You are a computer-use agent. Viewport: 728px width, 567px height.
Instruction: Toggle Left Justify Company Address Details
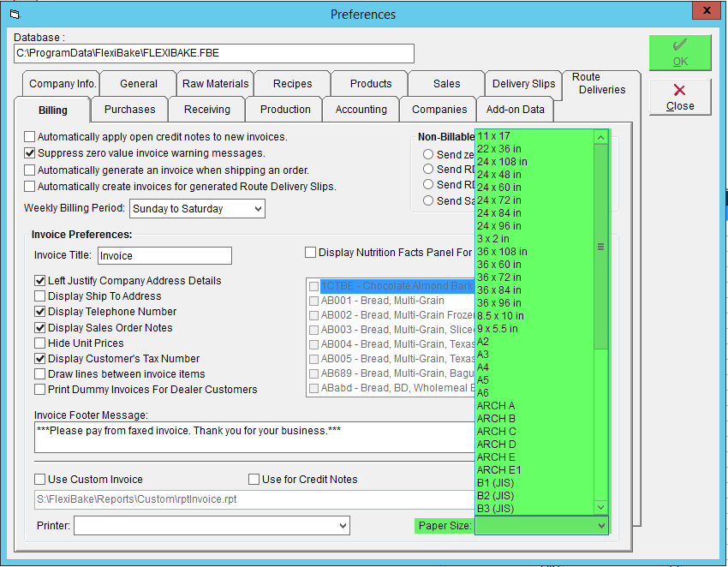[40, 280]
